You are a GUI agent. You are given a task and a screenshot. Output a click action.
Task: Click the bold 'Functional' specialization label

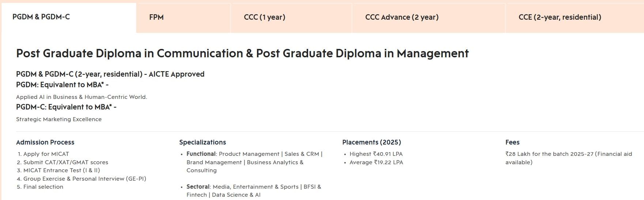pos(201,154)
